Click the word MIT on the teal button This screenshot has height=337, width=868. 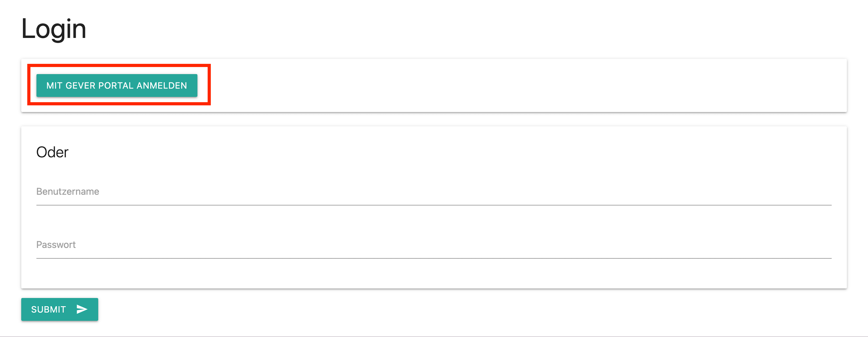pyautogui.click(x=54, y=86)
